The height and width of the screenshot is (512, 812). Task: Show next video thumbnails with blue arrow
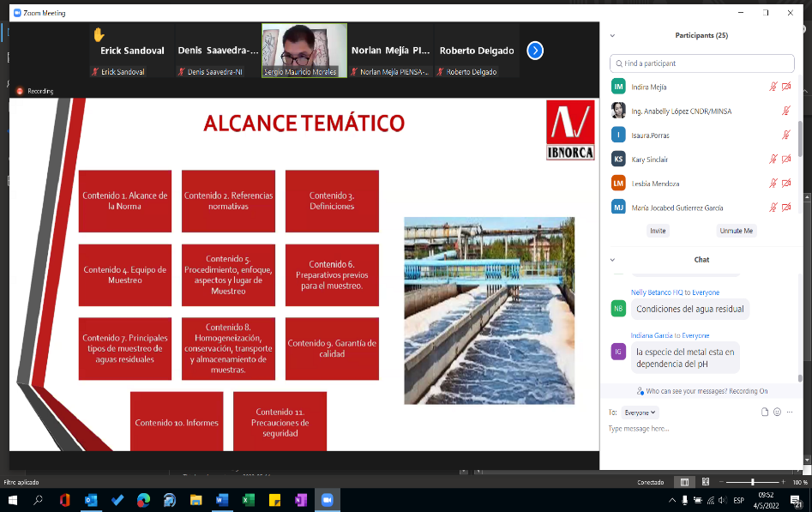[x=535, y=51]
